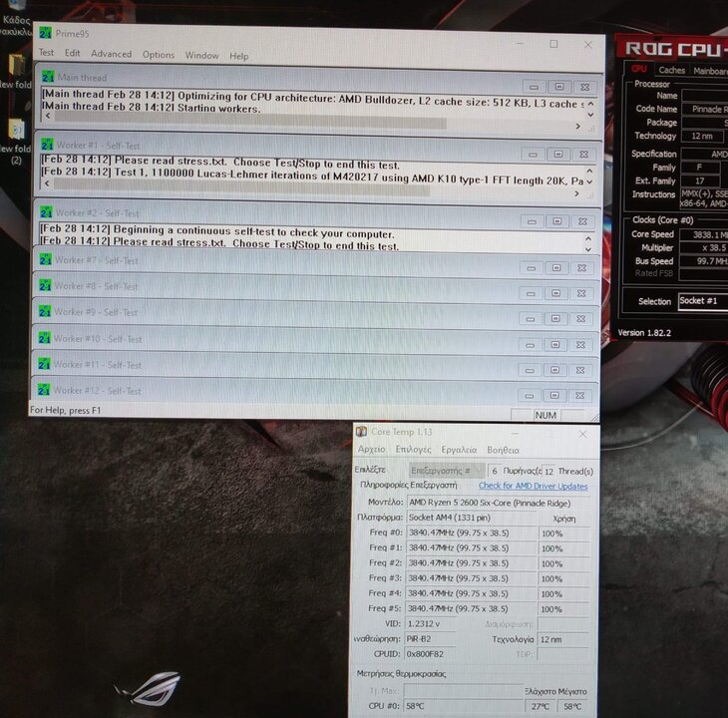The width and height of the screenshot is (728, 718).
Task: Click the Core Temp title bar icon
Action: pos(361,432)
